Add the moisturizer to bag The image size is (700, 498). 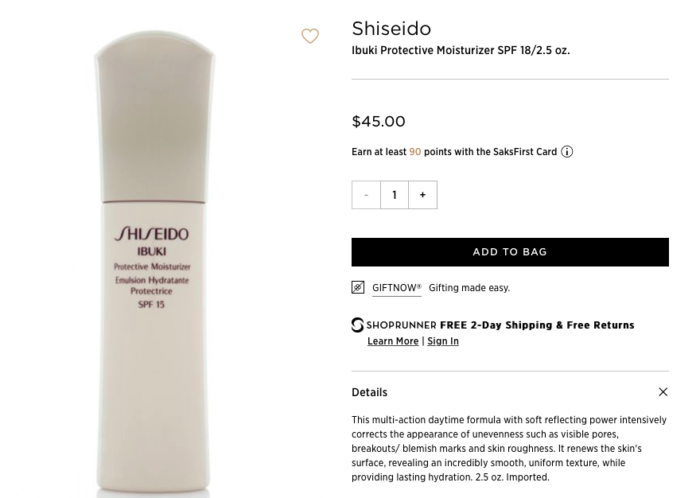[x=510, y=252]
